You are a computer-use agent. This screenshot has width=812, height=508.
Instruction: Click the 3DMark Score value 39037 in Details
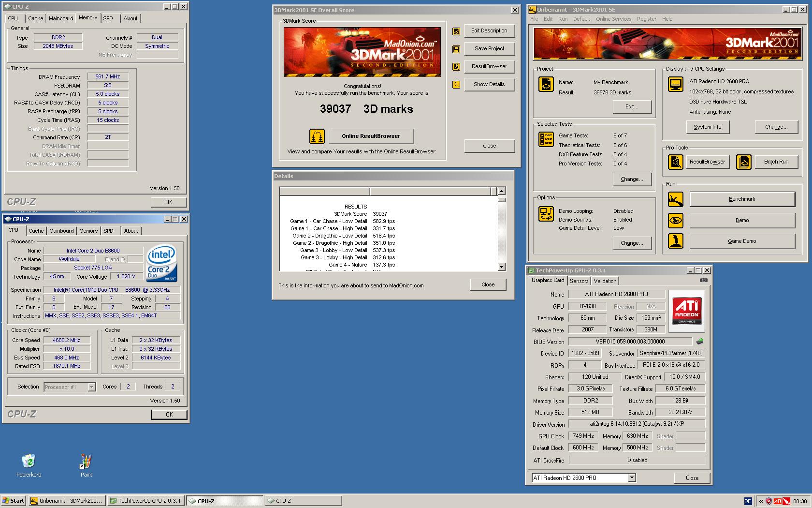point(380,214)
